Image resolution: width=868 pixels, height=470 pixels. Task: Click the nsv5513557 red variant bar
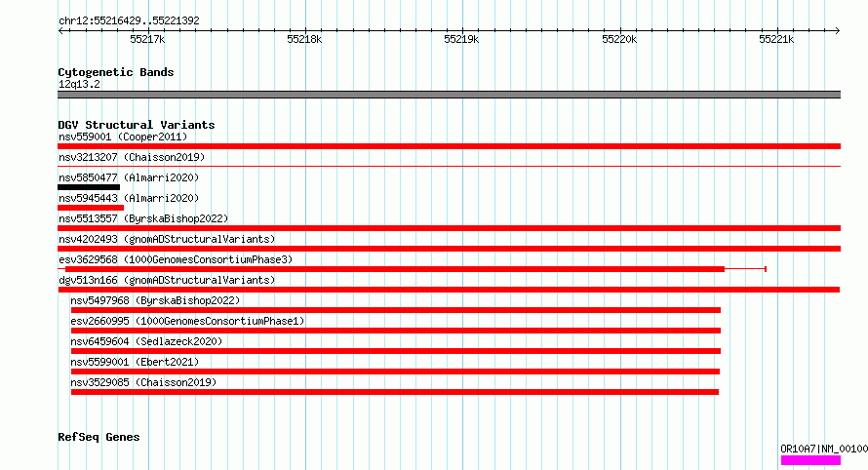pos(449,228)
